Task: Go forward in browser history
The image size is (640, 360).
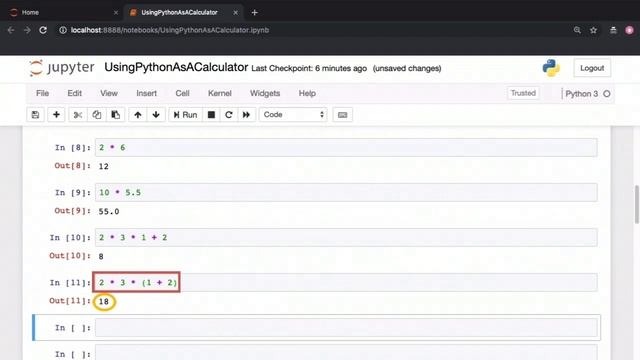Action: 27,30
